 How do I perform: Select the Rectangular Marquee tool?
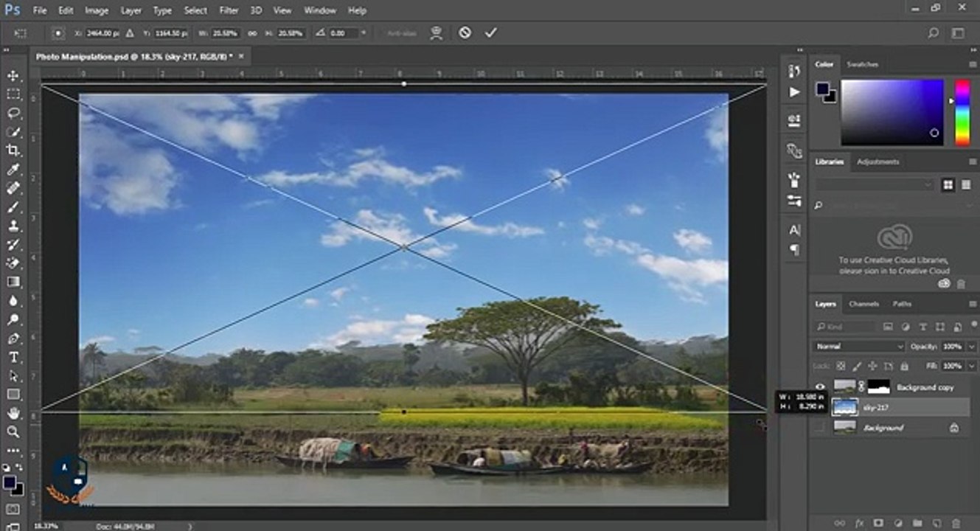13,94
